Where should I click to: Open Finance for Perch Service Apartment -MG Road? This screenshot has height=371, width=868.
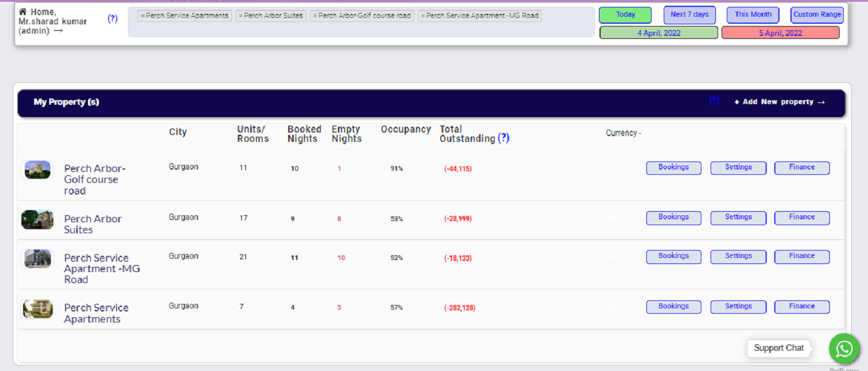(x=802, y=256)
